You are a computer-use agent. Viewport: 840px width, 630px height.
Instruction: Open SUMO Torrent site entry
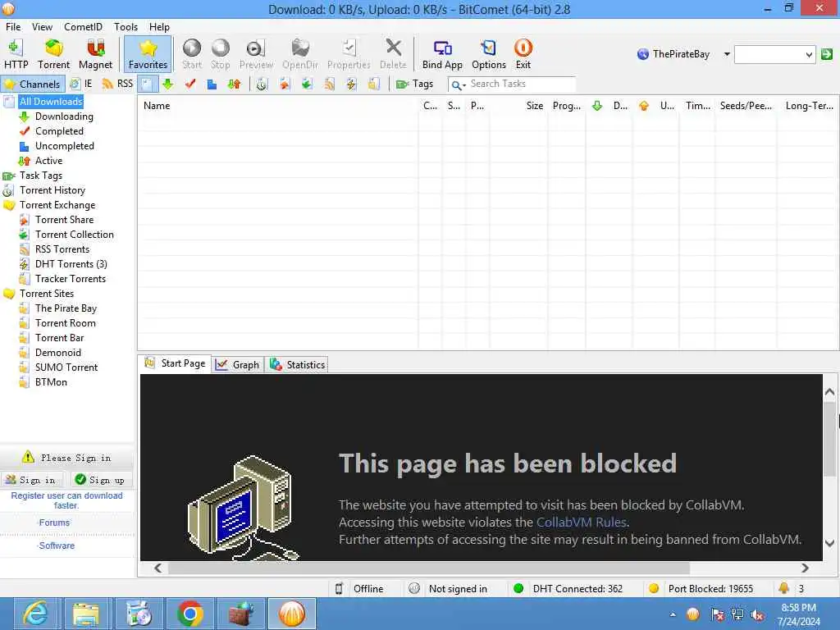click(x=66, y=367)
